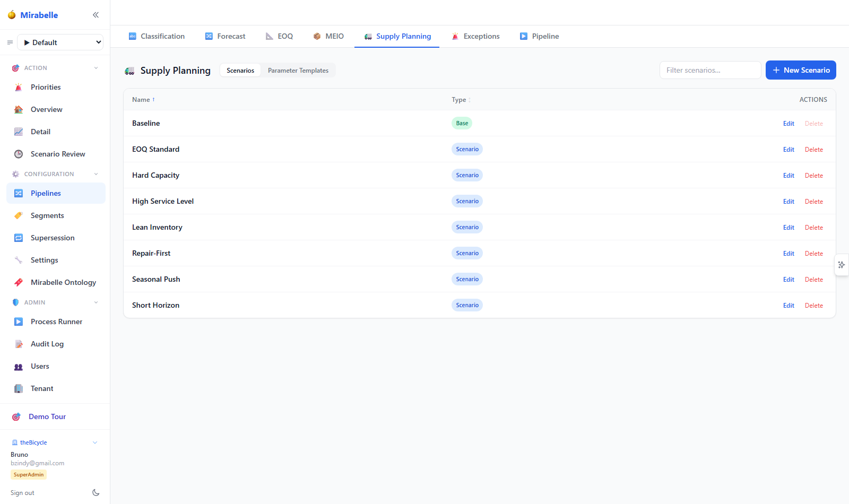The width and height of the screenshot is (849, 504).
Task: Open the sparkle assistant panel icon
Action: (x=842, y=265)
